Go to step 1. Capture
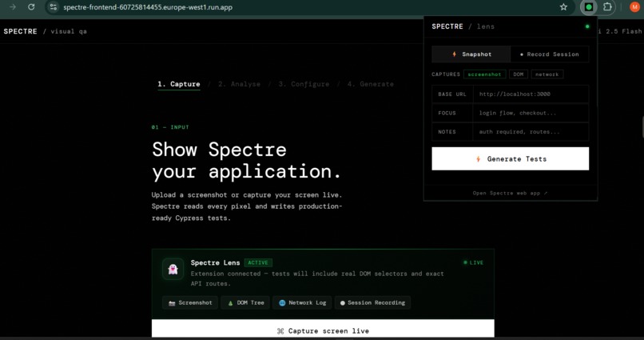The height and width of the screenshot is (340, 644). (179, 84)
